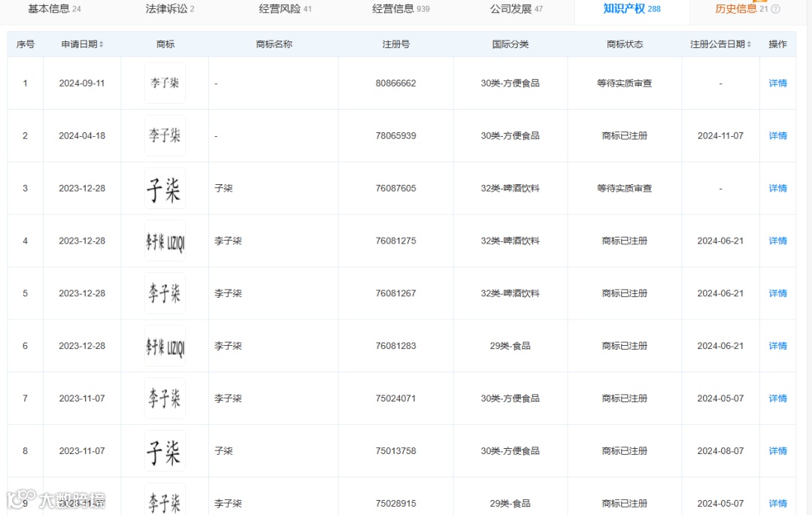This screenshot has height=515, width=812.
Task: Open the 子柒 trademark image in row 3
Action: point(164,188)
